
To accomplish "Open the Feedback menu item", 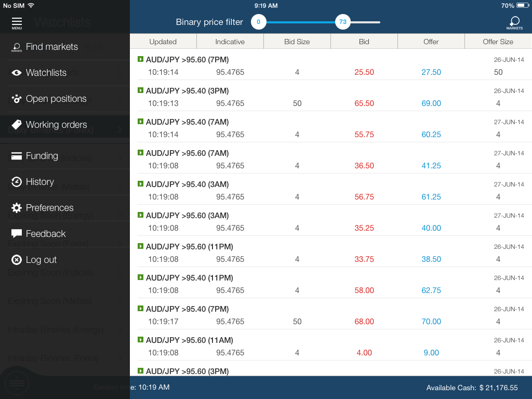I will tap(46, 234).
